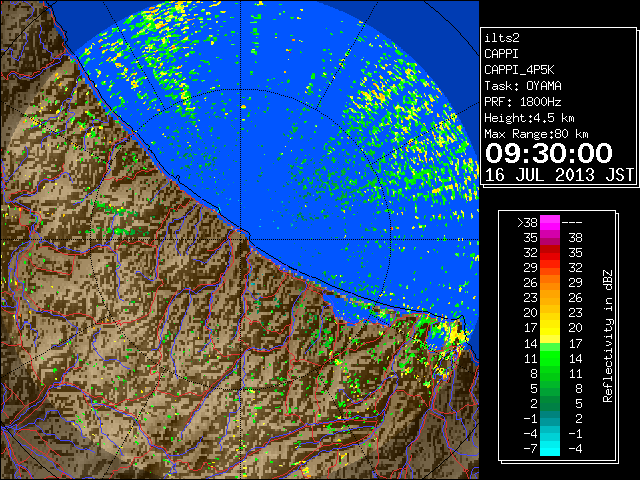Select the "---" legend upper bound label

point(572,222)
